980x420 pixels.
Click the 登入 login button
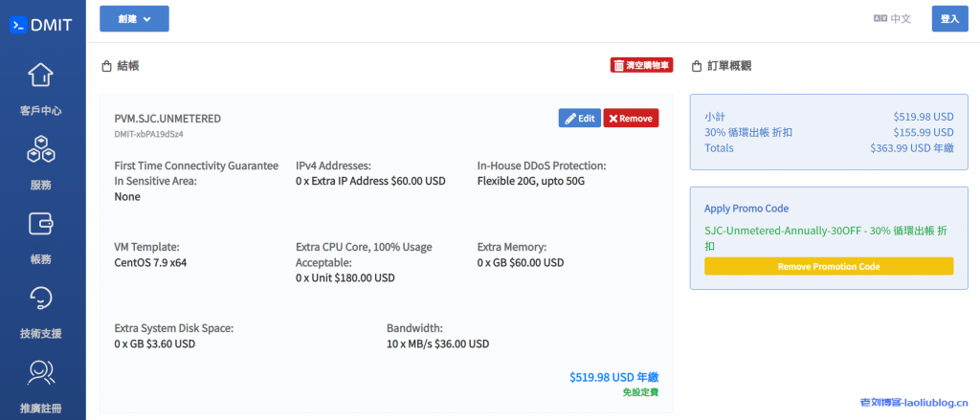pyautogui.click(x=949, y=19)
